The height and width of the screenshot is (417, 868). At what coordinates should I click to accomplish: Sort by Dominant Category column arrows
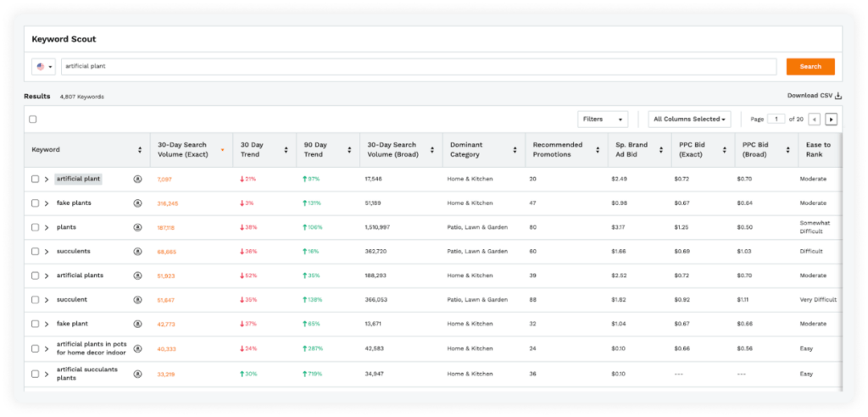coord(515,149)
